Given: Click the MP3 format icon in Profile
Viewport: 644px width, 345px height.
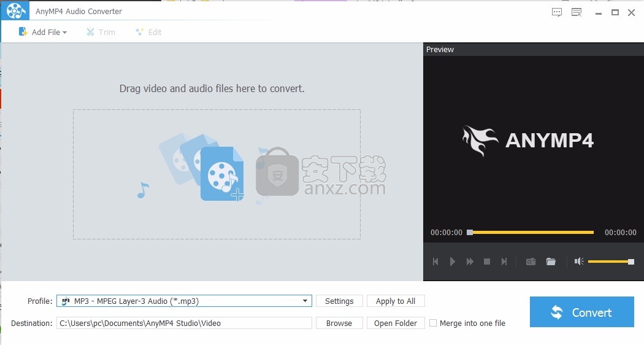Looking at the screenshot, I should 65,301.
